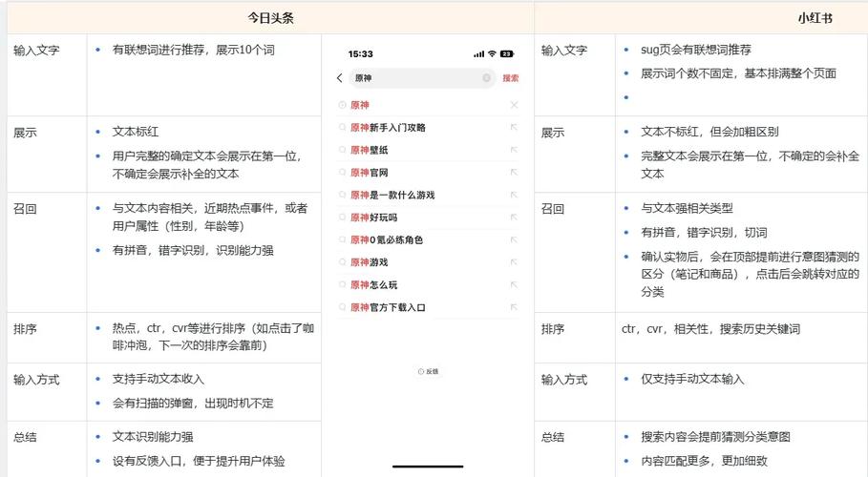Screen dimensions: 868x477
Task: Click the magnifier icon beside 原神新手入门攻略
Action: coord(342,127)
